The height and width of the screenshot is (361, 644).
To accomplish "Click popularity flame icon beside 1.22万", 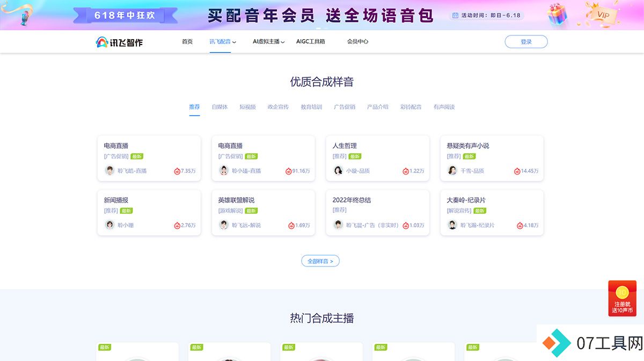I will point(406,171).
